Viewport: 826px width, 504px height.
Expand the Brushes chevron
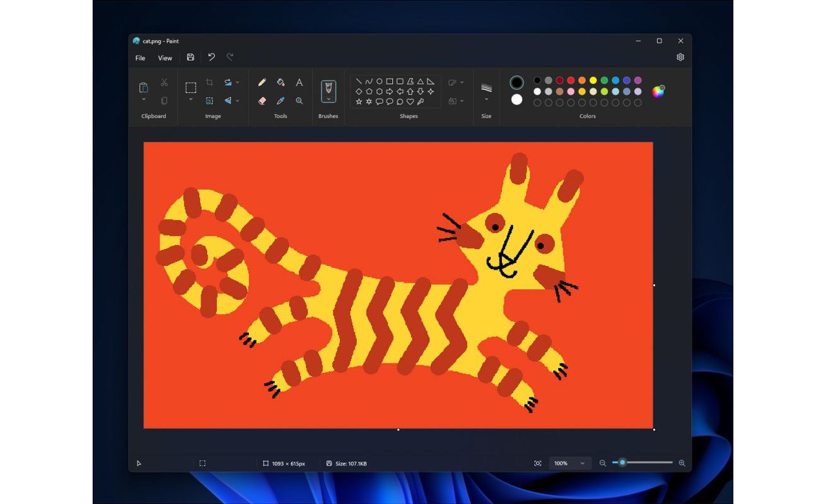coord(329,99)
